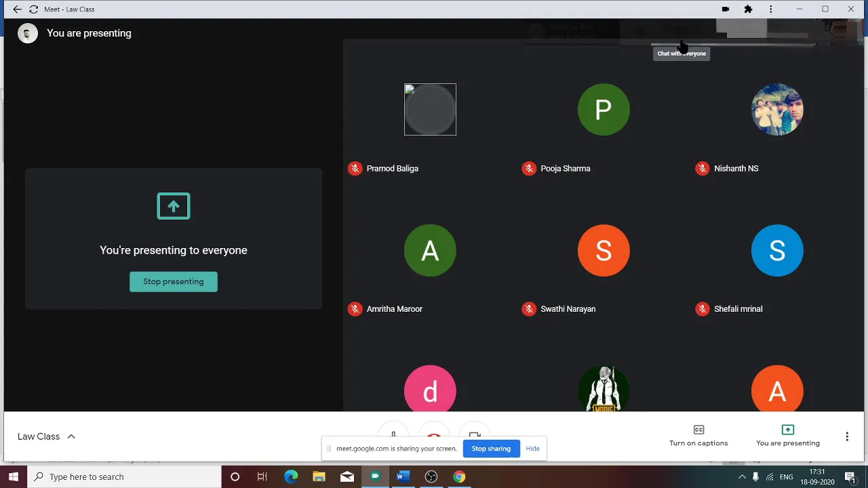Change input language via ENG indicator
Screen dimensions: 868x488
tap(787, 477)
